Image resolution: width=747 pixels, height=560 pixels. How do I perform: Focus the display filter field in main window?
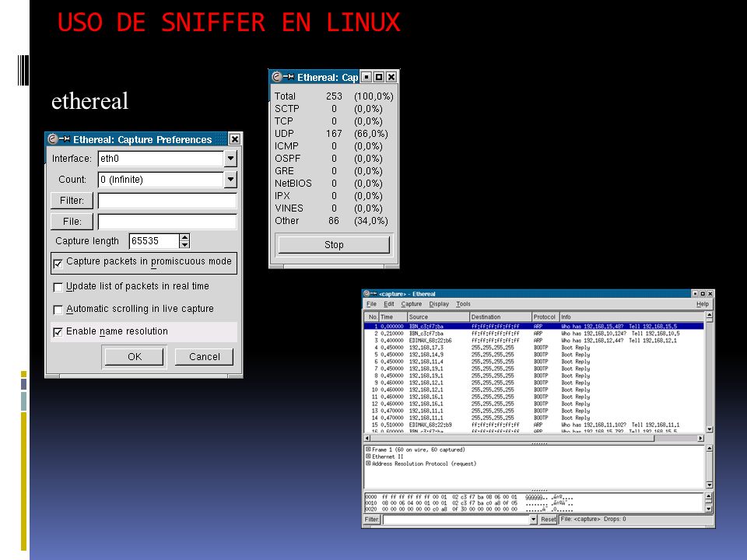pos(456,520)
